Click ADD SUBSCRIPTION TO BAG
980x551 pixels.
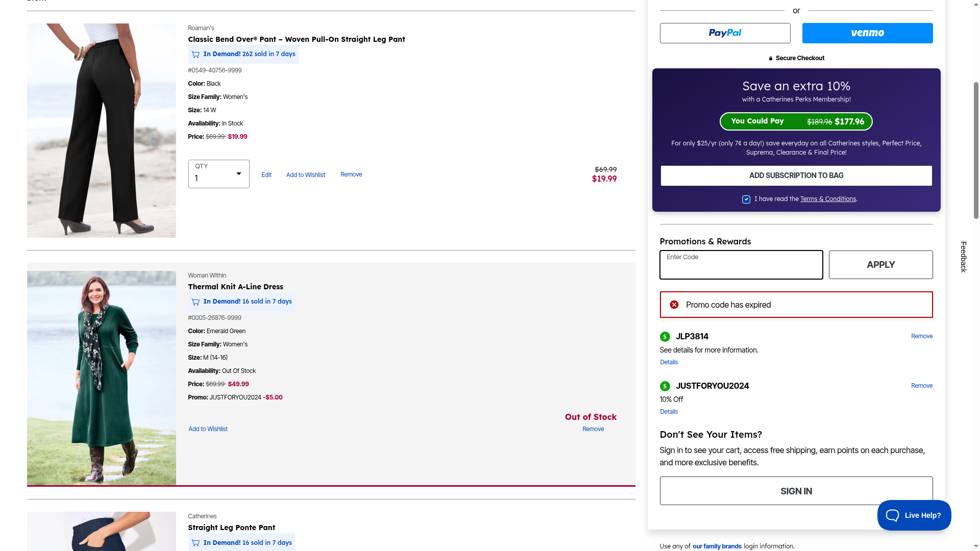point(796,176)
